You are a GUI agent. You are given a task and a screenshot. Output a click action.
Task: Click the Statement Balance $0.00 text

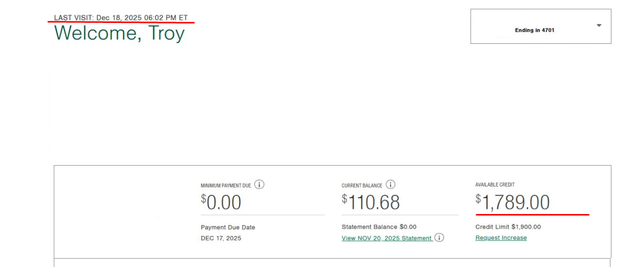(379, 227)
